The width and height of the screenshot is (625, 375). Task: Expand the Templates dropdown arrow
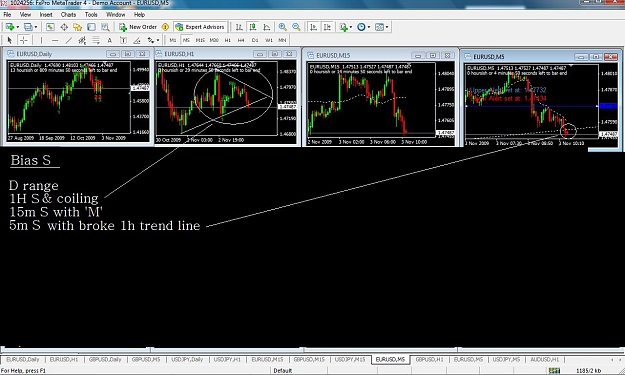[x=387, y=27]
